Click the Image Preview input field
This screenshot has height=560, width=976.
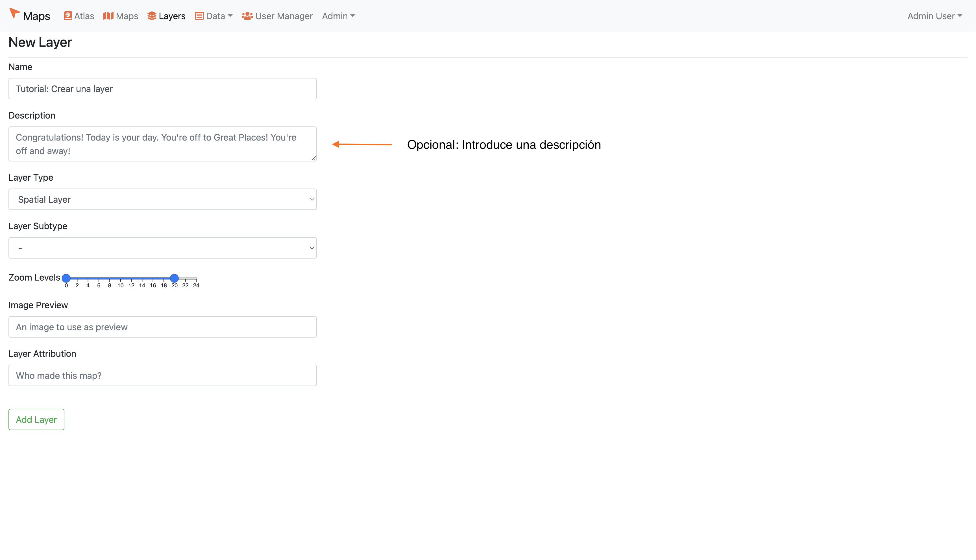click(162, 327)
